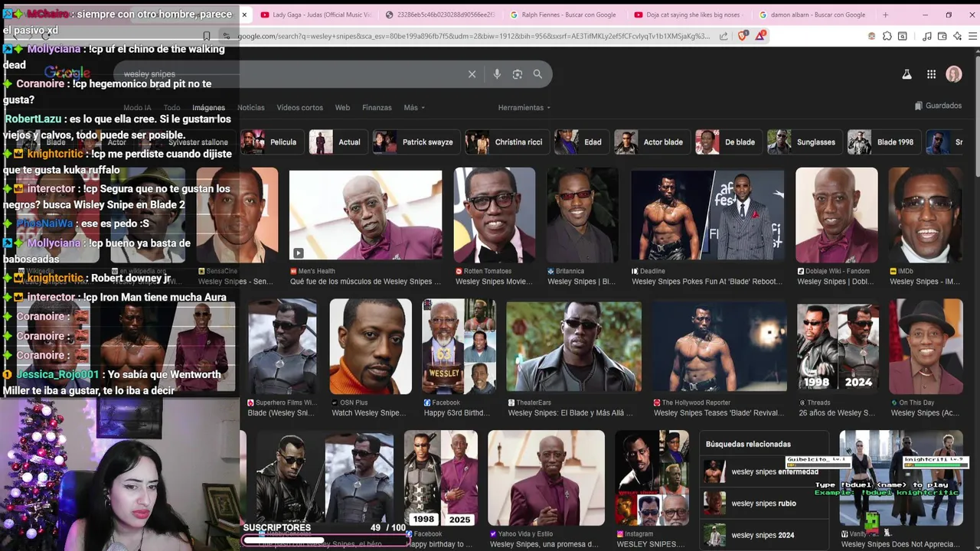Viewport: 980px width, 551px height.
Task: Switch to the 23286eb5c46b tab
Action: coord(440,15)
